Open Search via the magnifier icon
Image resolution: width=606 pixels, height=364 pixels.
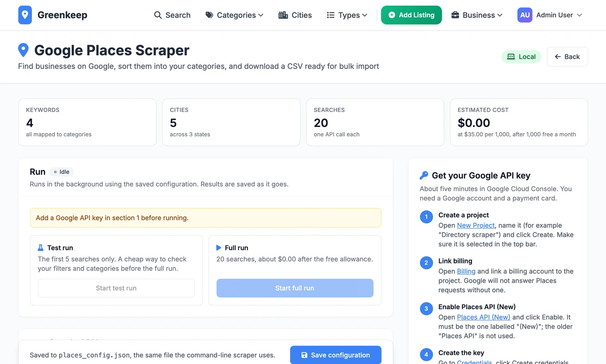pyautogui.click(x=158, y=15)
